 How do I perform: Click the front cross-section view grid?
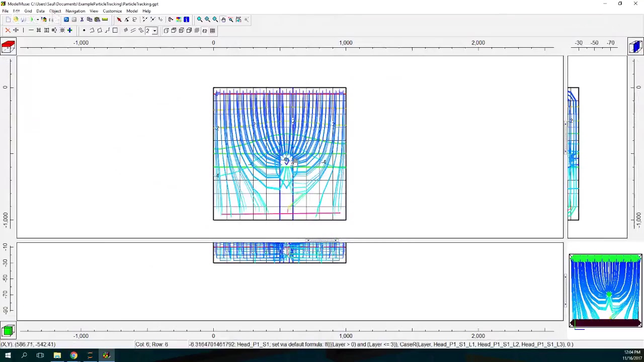(279, 252)
